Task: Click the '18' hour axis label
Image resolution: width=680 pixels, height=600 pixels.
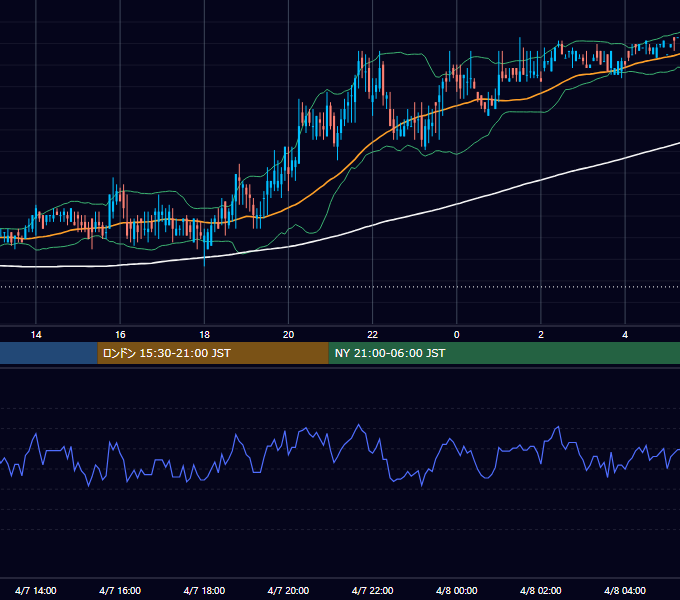Action: point(204,335)
